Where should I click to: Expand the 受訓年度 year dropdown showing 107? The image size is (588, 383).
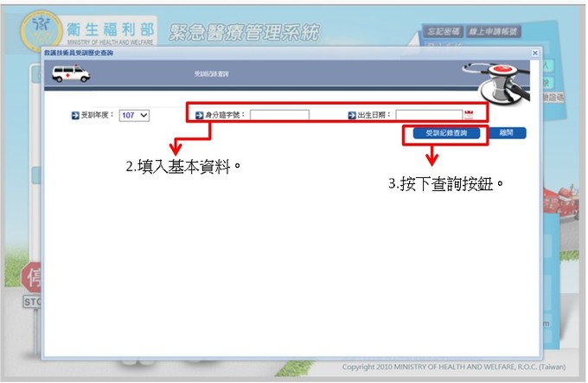click(x=135, y=114)
